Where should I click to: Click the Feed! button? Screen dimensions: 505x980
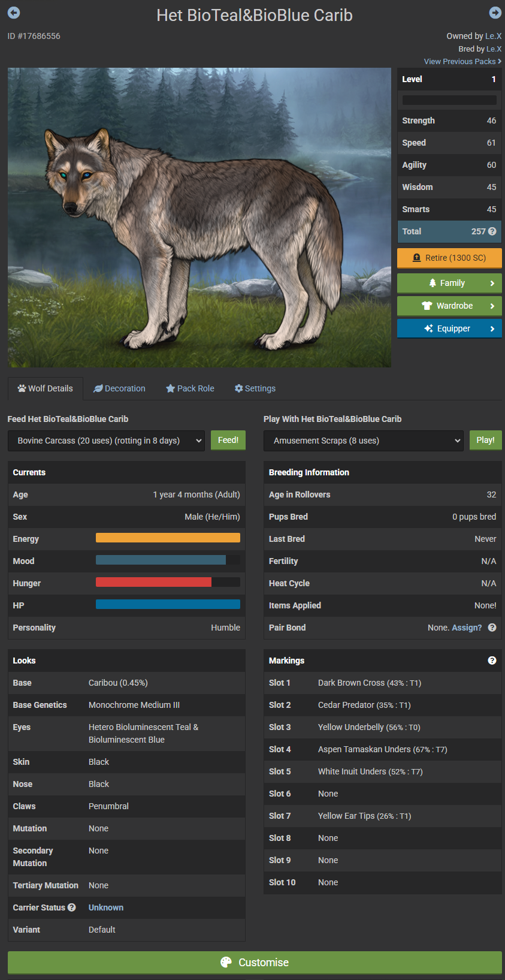pyautogui.click(x=228, y=440)
